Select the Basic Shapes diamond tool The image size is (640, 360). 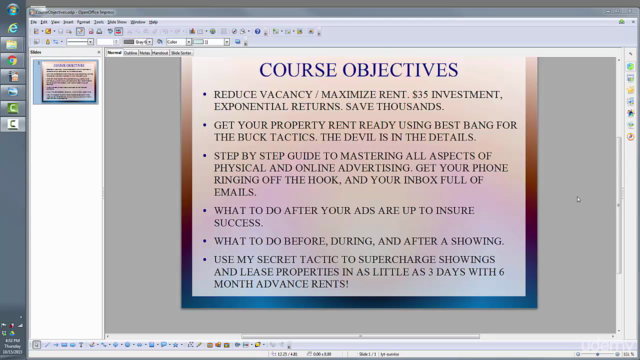116,345
